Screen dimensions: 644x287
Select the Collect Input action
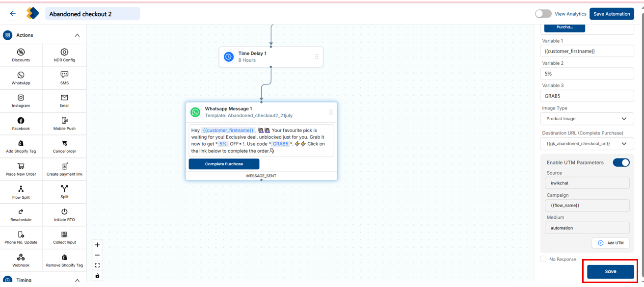point(64,238)
